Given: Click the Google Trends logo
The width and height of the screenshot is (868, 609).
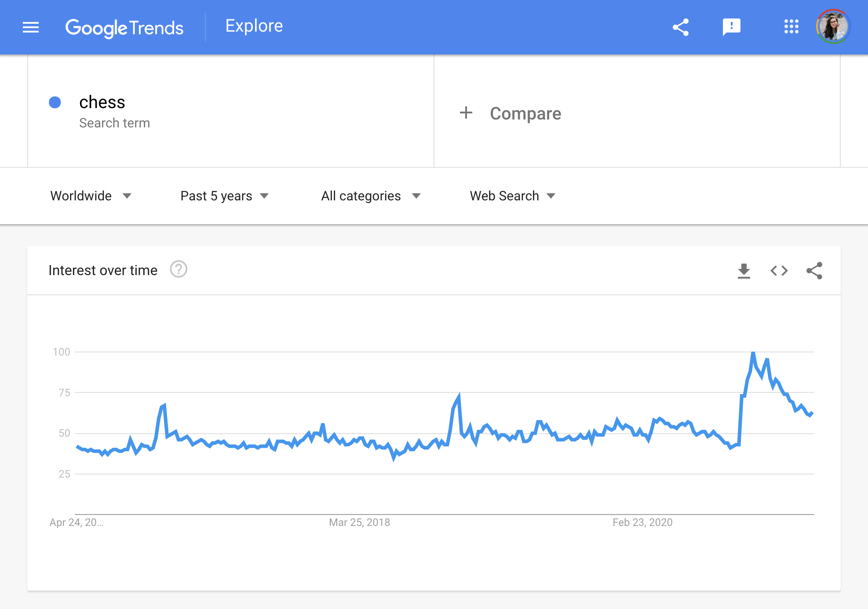Looking at the screenshot, I should point(124,28).
